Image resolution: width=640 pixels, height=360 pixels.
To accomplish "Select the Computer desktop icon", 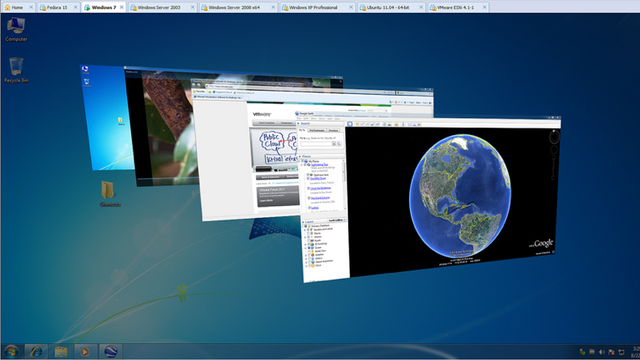I will [x=16, y=29].
